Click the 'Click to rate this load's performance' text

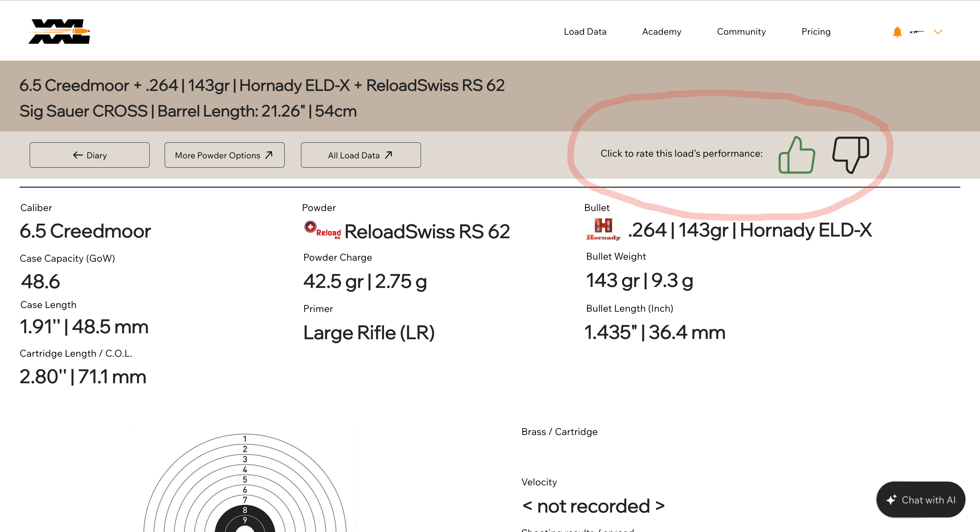[681, 153]
